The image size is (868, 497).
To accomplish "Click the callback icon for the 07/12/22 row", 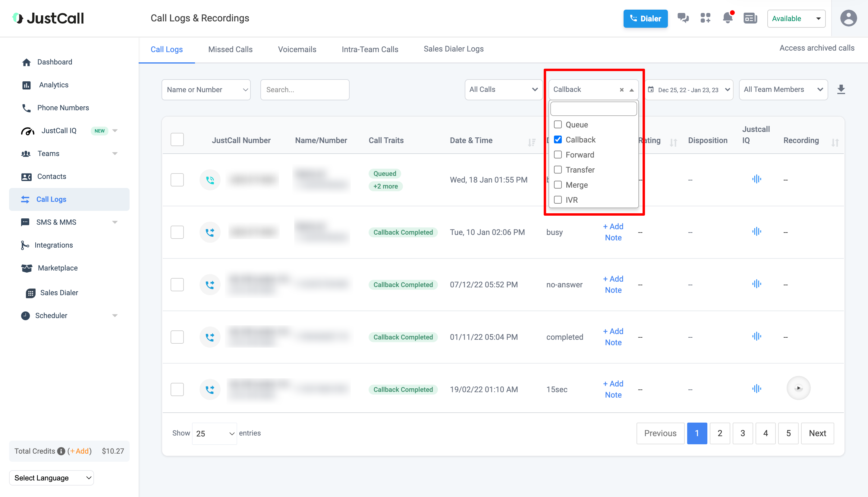I will pyautogui.click(x=210, y=285).
